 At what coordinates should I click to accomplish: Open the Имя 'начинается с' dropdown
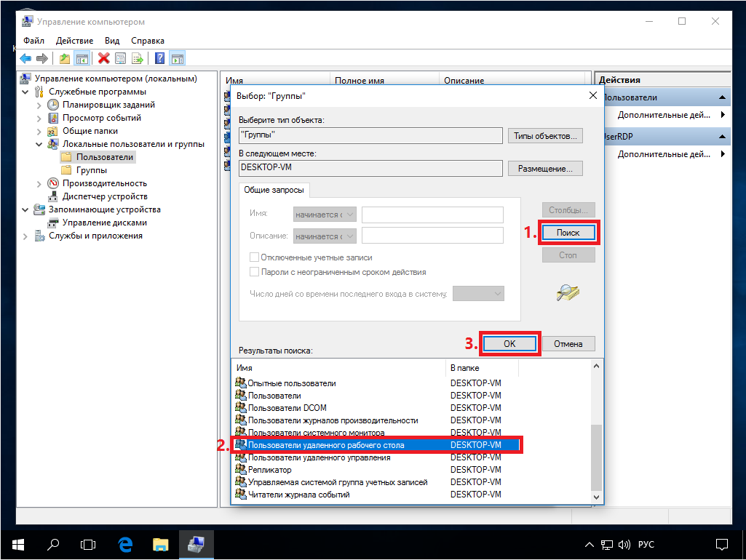[325, 215]
